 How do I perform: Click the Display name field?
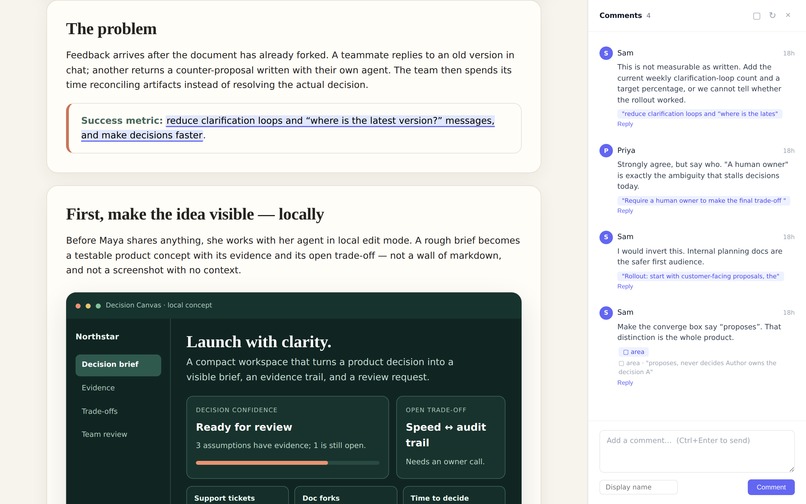(x=638, y=487)
